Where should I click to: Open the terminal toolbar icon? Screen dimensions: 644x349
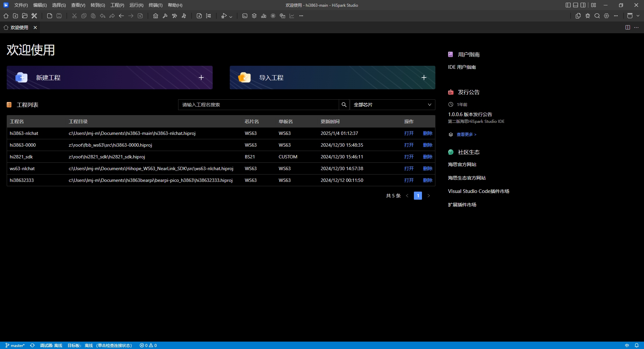coord(245,16)
